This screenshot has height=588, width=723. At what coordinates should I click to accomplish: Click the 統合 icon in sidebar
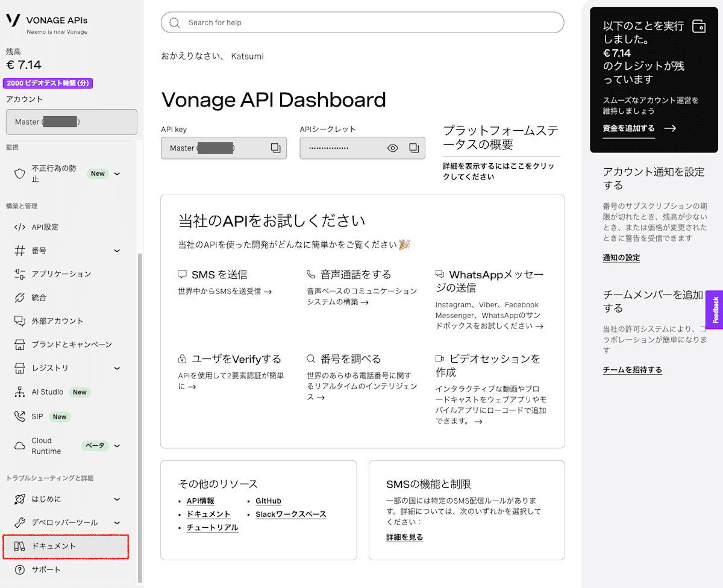pos(20,298)
